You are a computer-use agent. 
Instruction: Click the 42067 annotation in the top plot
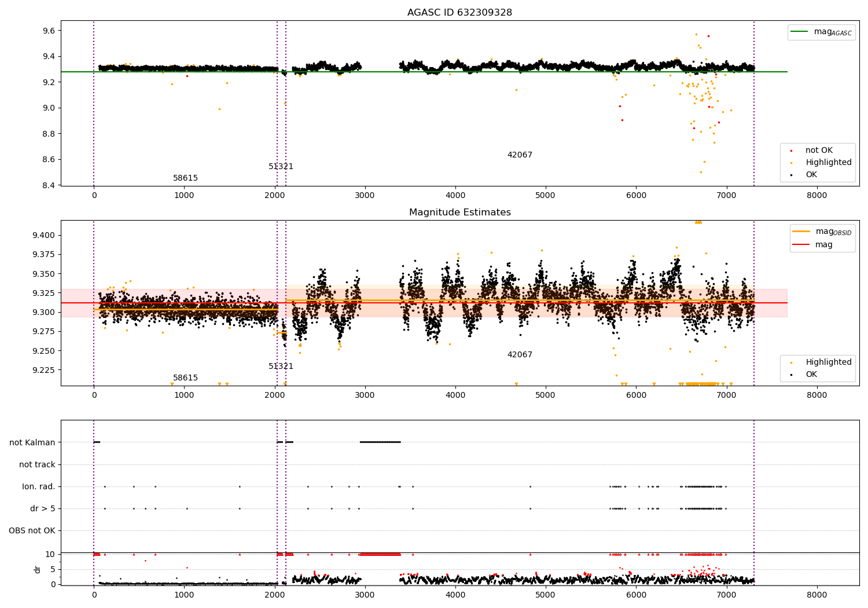pyautogui.click(x=520, y=155)
